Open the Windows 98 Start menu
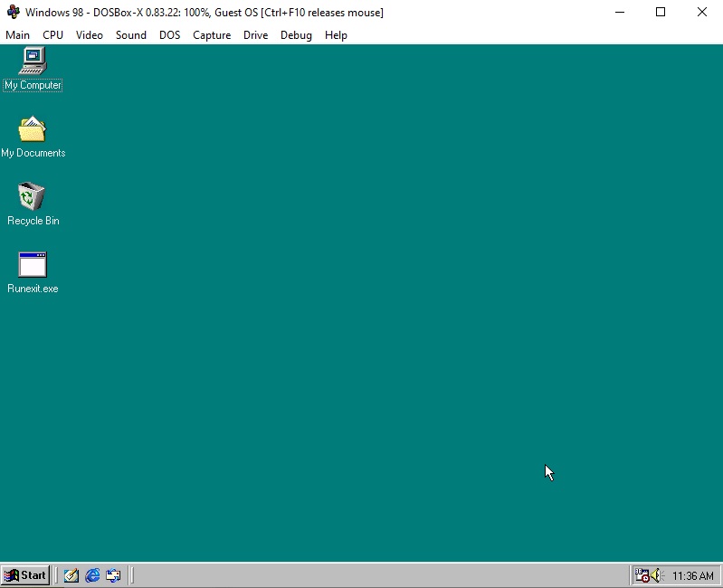 25,575
